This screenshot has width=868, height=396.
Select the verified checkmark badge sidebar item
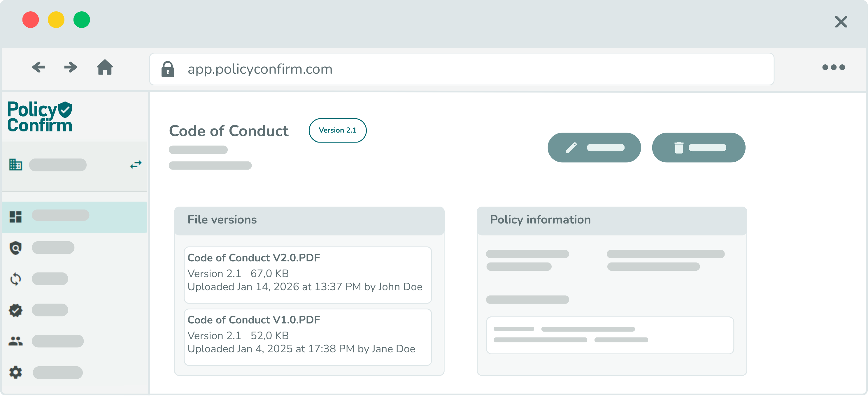(15, 310)
